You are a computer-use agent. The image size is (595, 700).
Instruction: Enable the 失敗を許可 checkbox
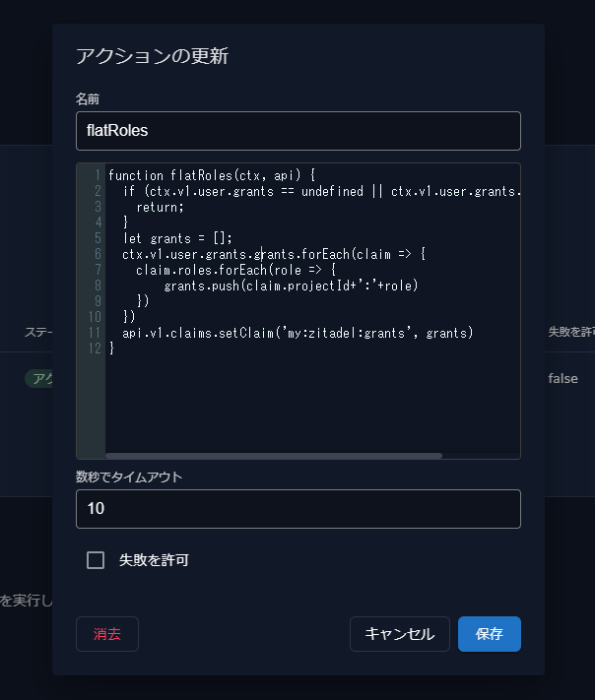[96, 560]
